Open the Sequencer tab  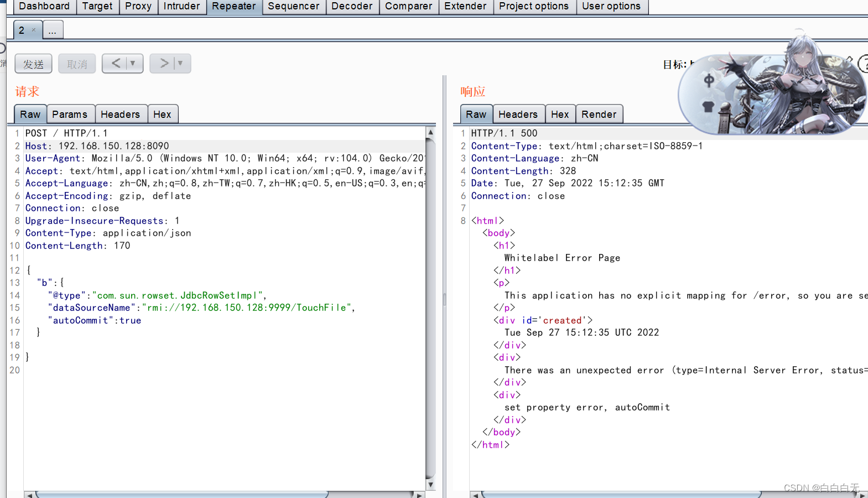pyautogui.click(x=294, y=7)
